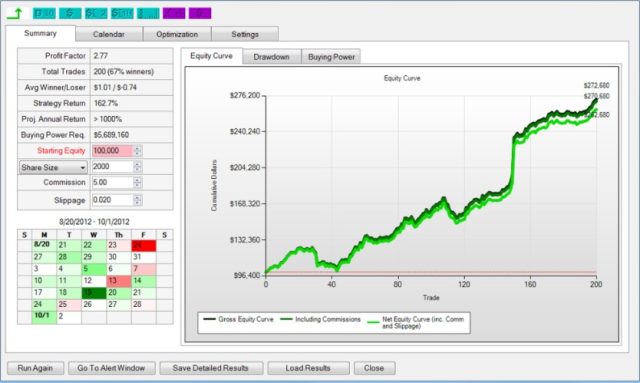Click the Starting Equity input field
Screen dimensions: 640x383
pyautogui.click(x=113, y=151)
